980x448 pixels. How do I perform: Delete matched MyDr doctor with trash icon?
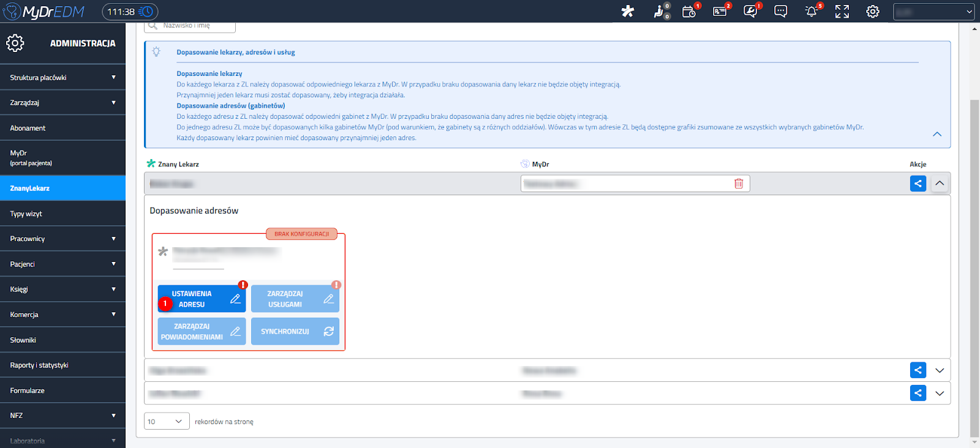pos(739,184)
